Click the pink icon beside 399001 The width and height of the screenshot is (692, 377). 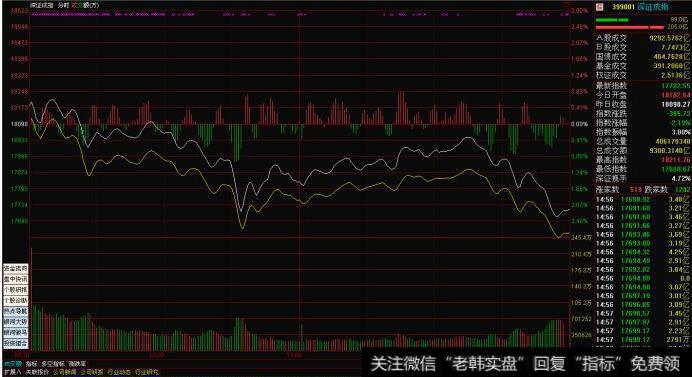point(599,7)
